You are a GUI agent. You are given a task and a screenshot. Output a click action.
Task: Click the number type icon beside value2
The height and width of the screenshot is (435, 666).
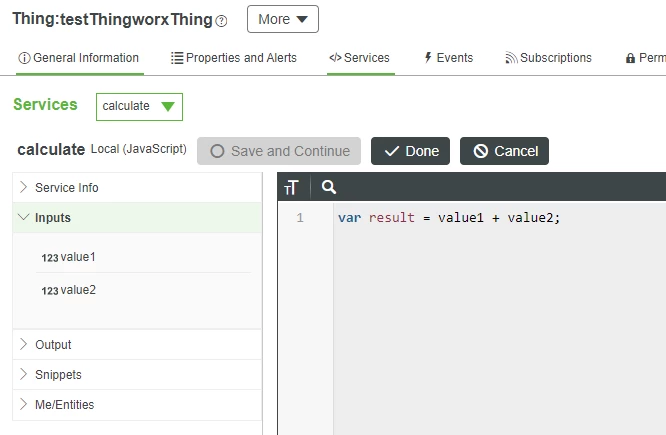tap(50, 291)
